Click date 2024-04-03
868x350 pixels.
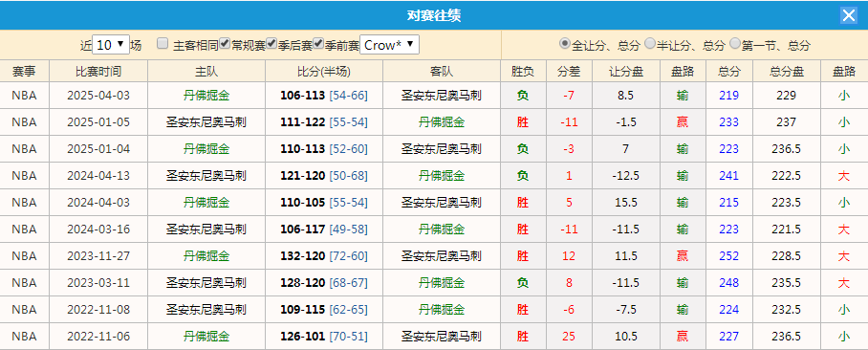[x=98, y=202]
